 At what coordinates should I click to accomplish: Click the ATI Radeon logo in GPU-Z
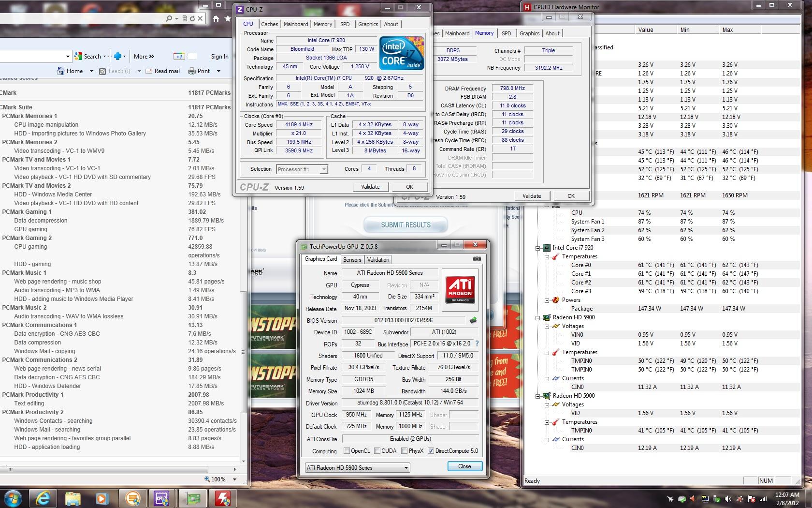click(x=460, y=290)
